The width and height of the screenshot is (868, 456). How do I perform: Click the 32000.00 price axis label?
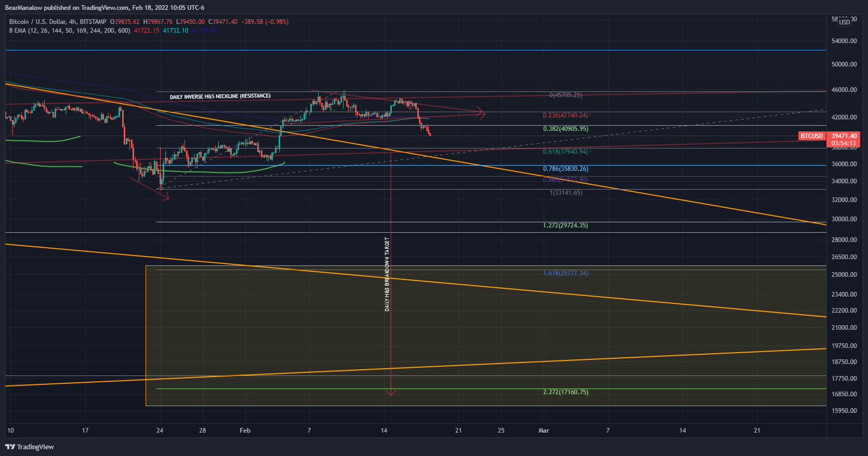[844, 200]
